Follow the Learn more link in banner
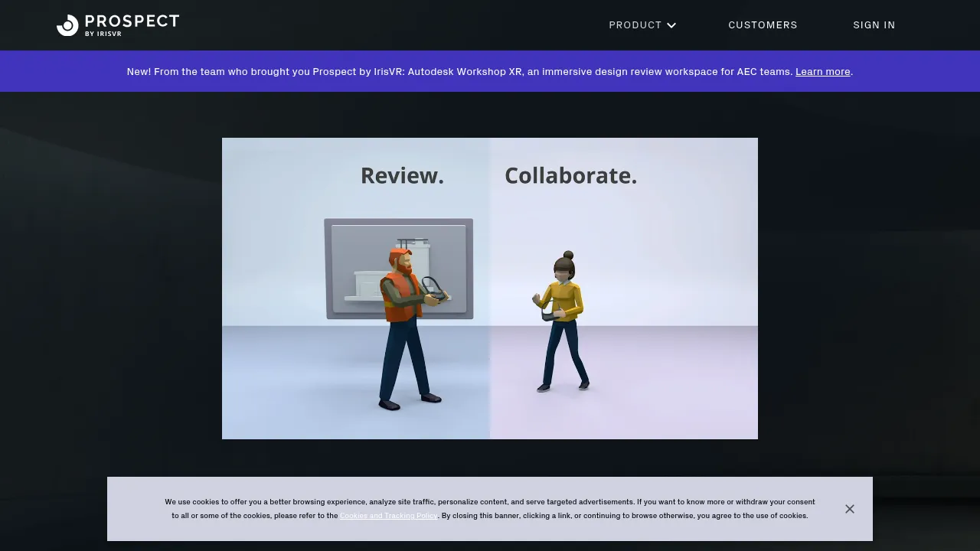980x551 pixels. coord(823,72)
